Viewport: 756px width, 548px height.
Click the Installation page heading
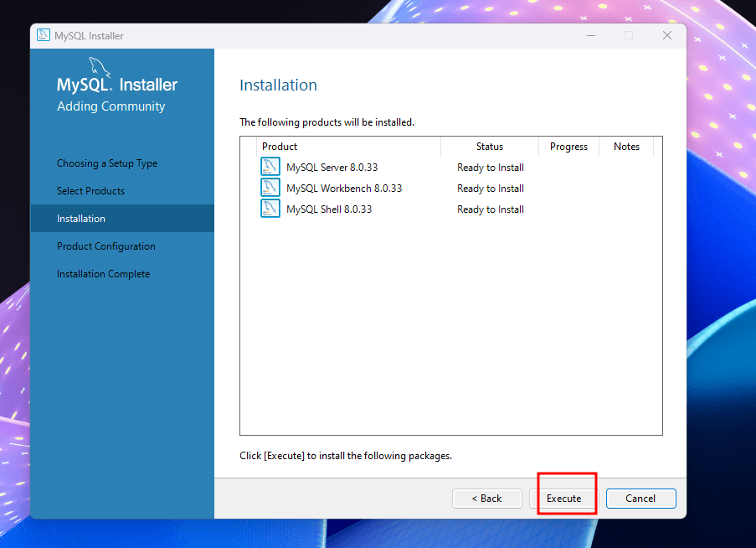point(278,85)
